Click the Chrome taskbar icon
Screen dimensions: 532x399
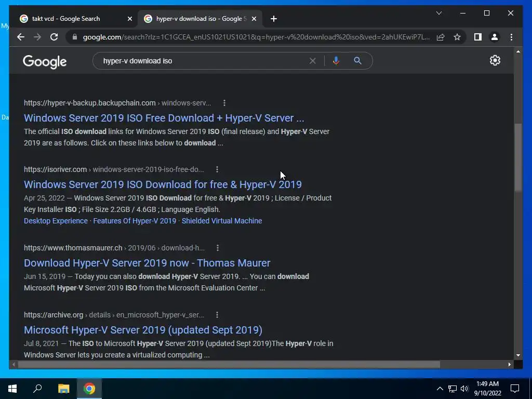[x=89, y=389]
